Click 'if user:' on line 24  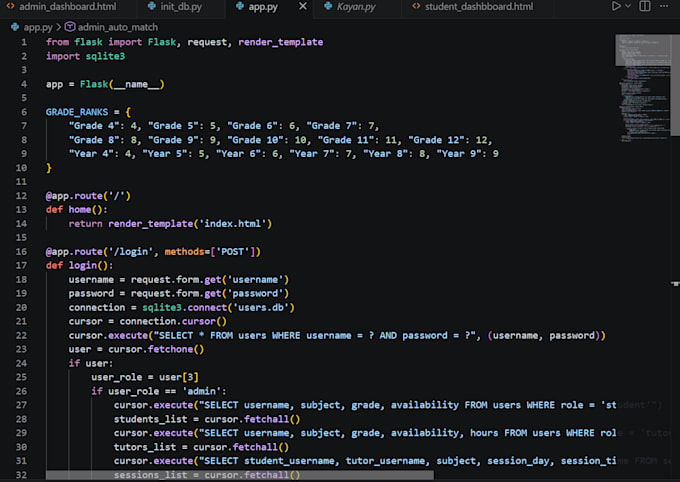[91, 363]
